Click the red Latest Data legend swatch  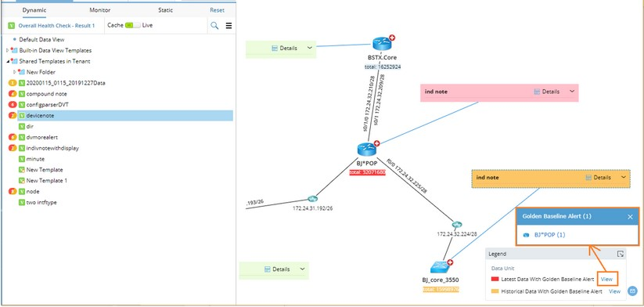[x=495, y=280]
